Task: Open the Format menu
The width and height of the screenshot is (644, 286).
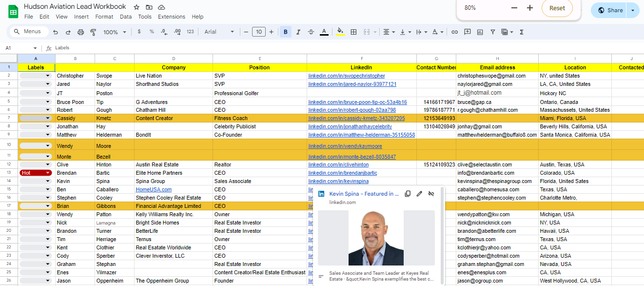Action: (104, 17)
